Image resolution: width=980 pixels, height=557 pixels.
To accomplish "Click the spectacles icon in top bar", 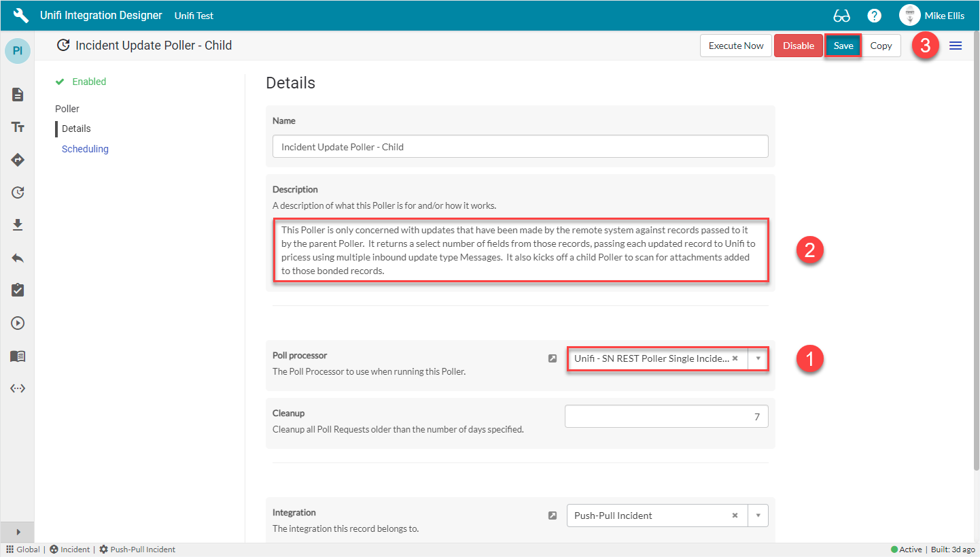I will 841,15.
